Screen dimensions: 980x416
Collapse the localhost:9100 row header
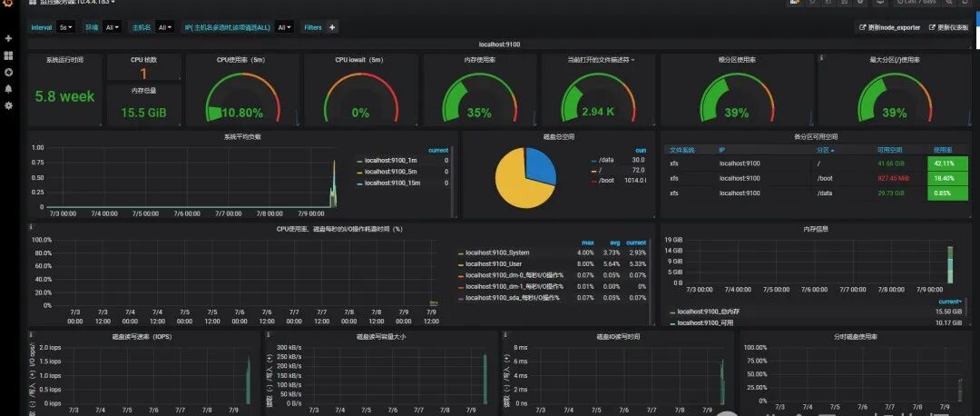pos(499,45)
